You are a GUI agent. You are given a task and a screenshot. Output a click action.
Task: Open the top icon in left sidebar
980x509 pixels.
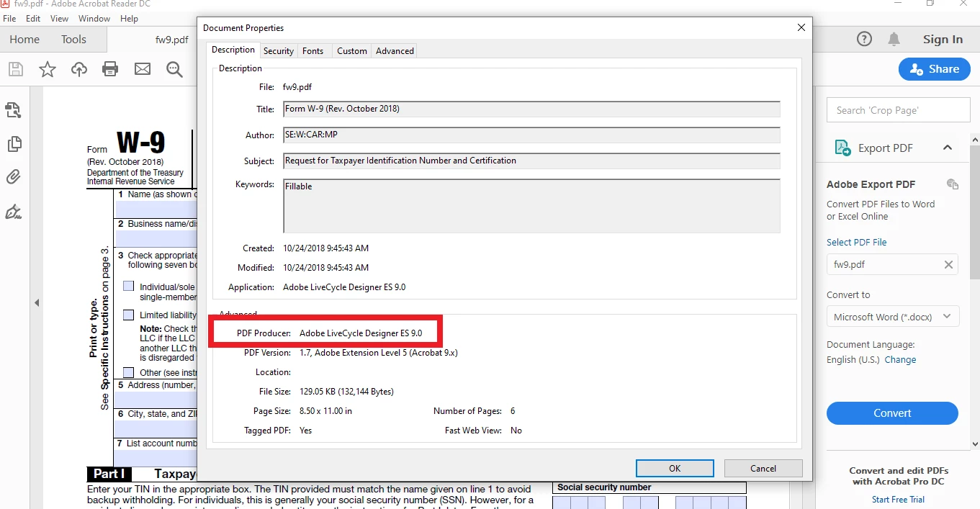tap(13, 109)
